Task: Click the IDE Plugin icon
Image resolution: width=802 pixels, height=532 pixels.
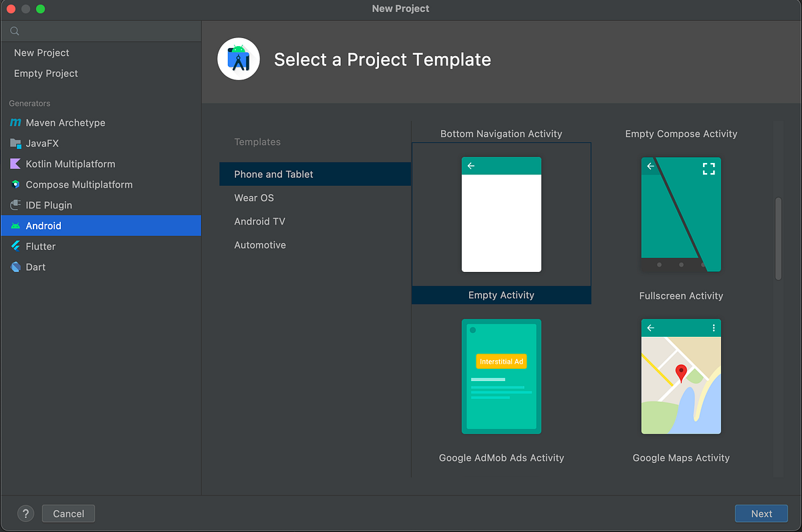Action: coord(15,205)
